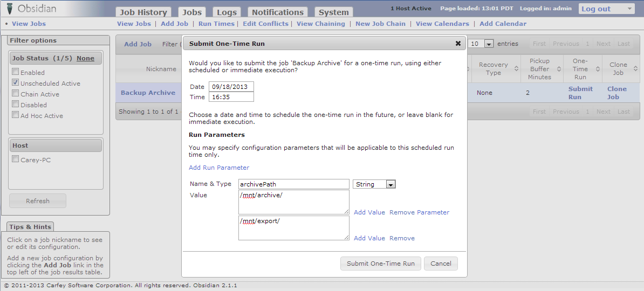Uncheck the Unscheduled Active checkbox
The image size is (644, 291).
pyautogui.click(x=16, y=83)
